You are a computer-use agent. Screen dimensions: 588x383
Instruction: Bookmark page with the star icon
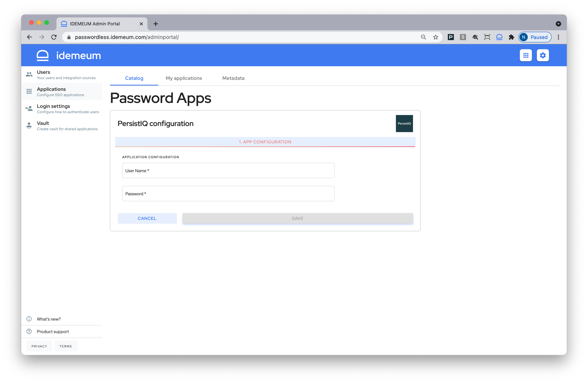[x=436, y=37]
